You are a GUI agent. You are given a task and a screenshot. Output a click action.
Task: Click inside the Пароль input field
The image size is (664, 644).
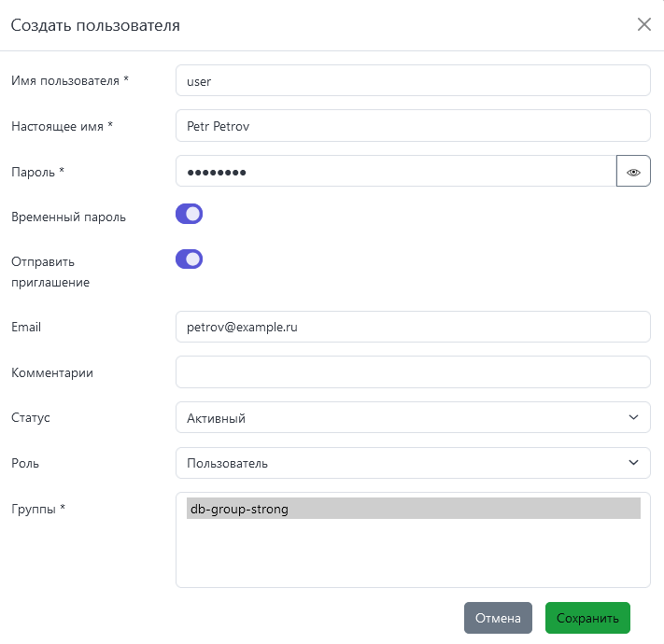[x=395, y=172]
